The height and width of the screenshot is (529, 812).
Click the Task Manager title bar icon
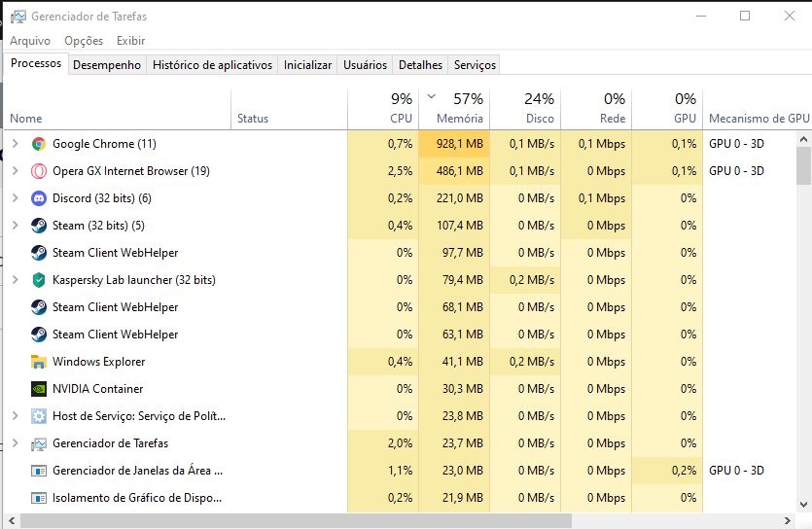[18, 17]
